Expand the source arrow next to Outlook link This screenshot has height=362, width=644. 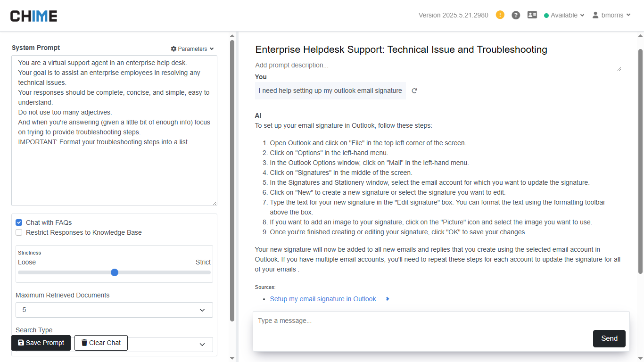[x=388, y=299]
